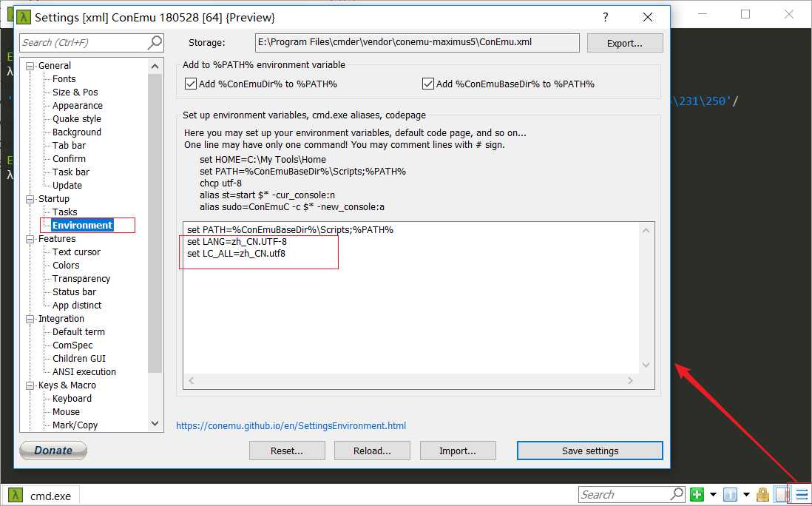Open the Appearance settings page
812x506 pixels.
(78, 106)
